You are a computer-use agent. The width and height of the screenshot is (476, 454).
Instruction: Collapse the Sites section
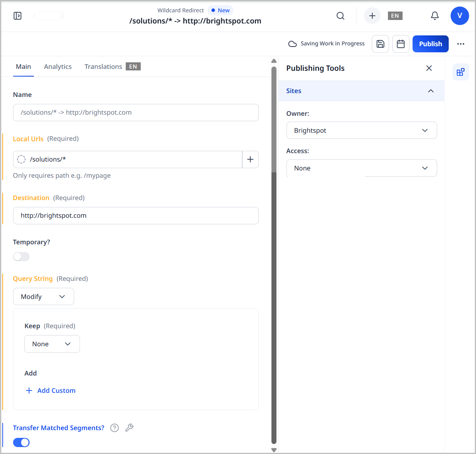coord(430,91)
